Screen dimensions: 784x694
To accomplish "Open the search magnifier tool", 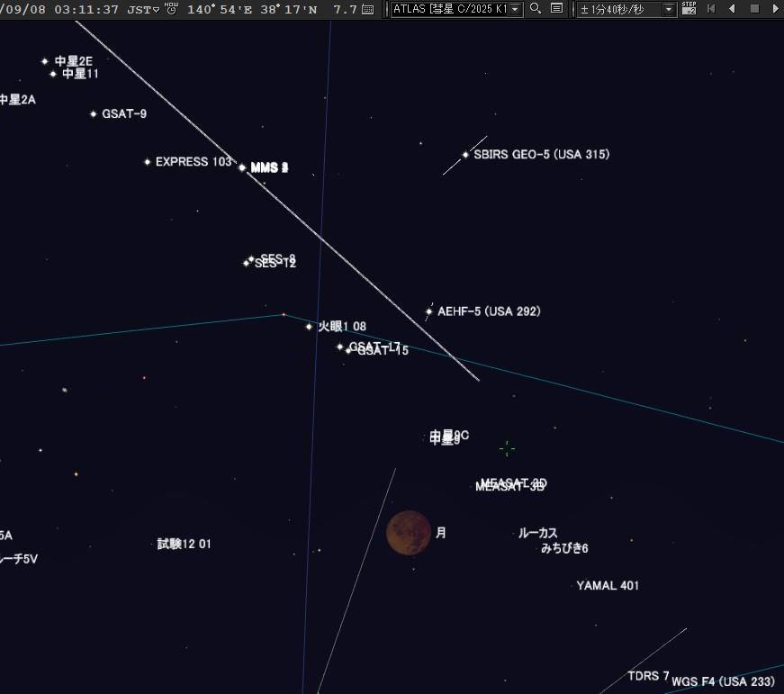I will tap(536, 9).
